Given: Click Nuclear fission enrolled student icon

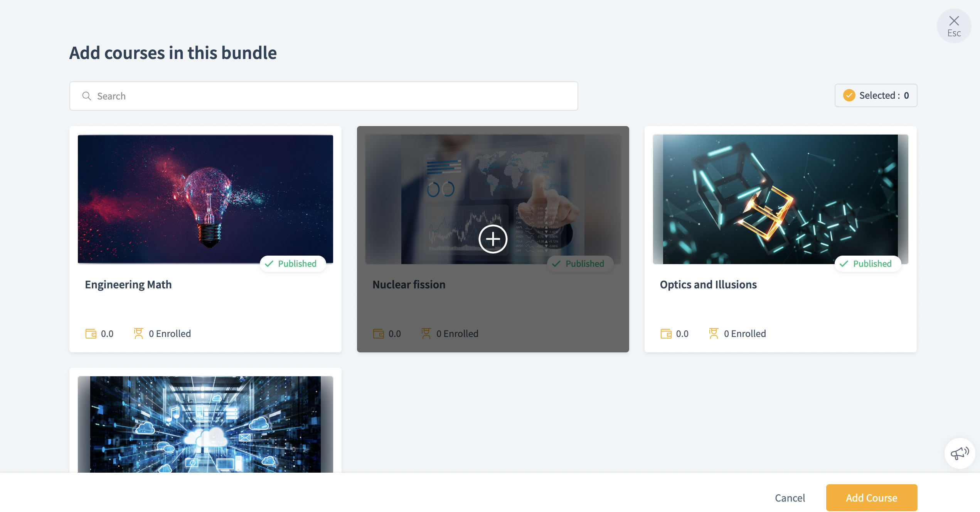Looking at the screenshot, I should 426,333.
